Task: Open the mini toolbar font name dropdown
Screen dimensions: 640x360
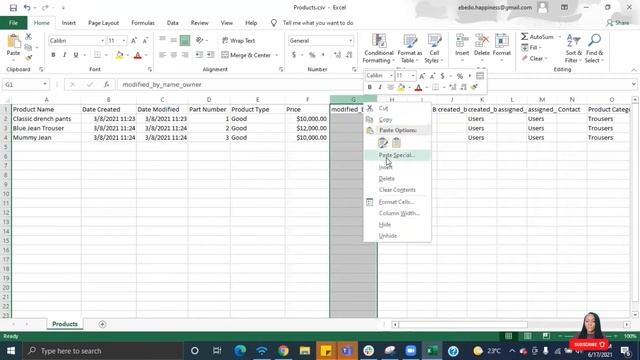Action: coord(391,76)
